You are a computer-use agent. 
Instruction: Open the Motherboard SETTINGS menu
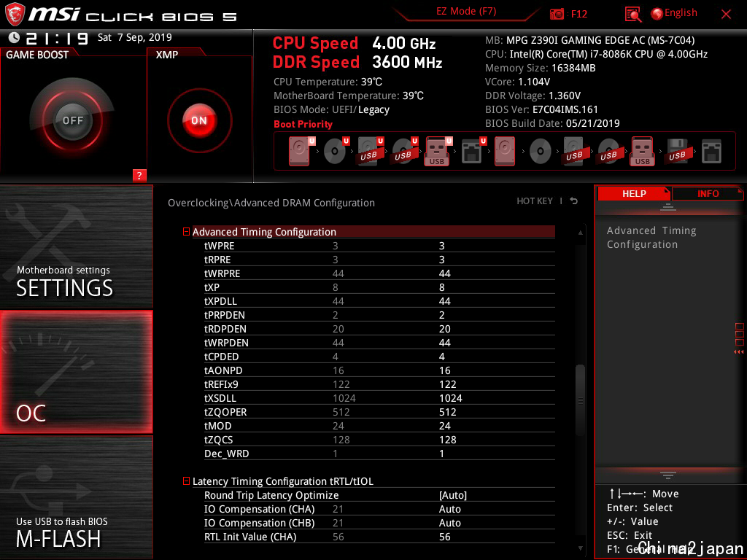(x=76, y=246)
